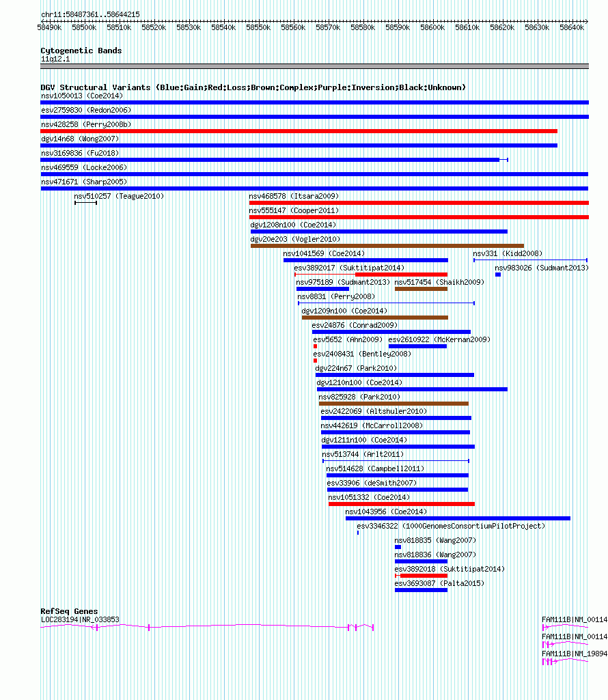Open the esv24876 (Conrad2009) label
The width and height of the screenshot is (608, 700).
pyautogui.click(x=355, y=324)
